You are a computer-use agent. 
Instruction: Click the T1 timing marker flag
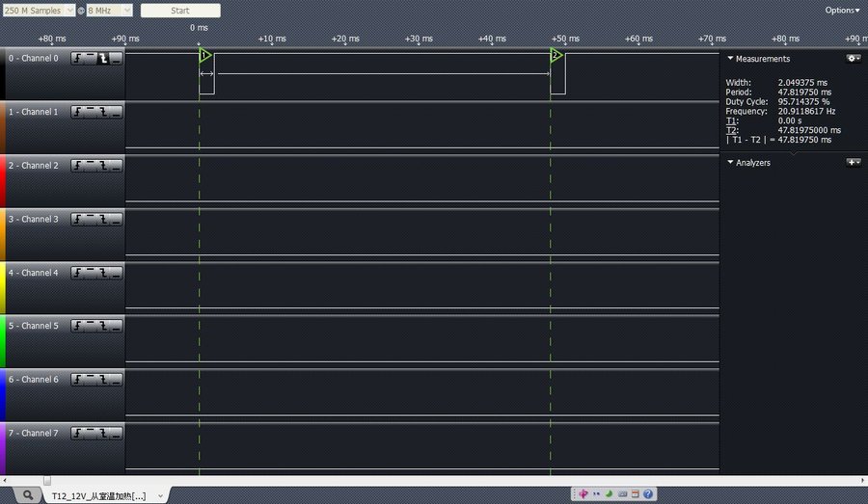click(x=204, y=56)
